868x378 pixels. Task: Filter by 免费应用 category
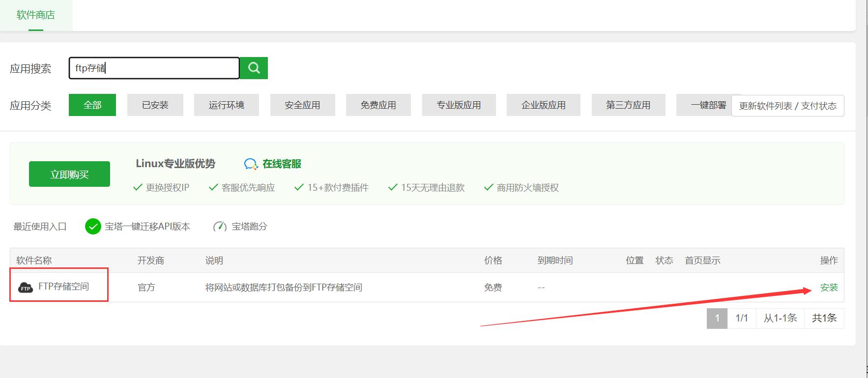(x=378, y=105)
